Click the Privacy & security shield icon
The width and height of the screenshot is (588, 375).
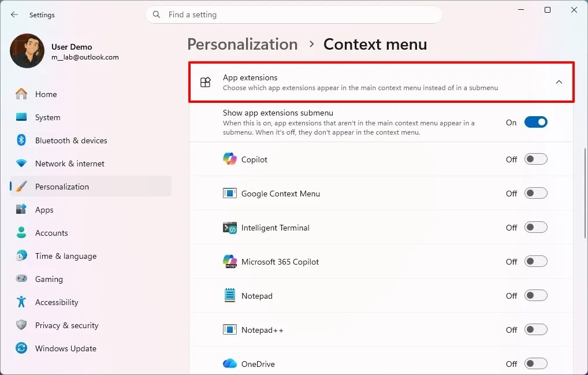[21, 325]
